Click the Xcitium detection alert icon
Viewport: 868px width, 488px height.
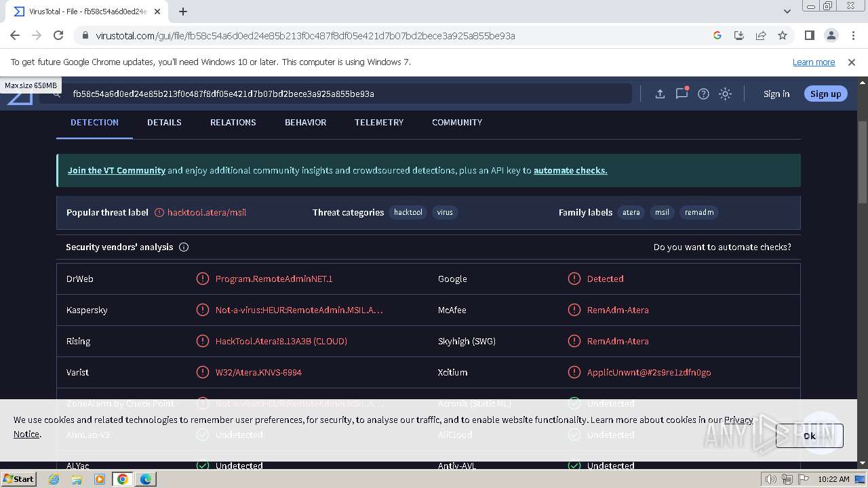click(x=574, y=373)
